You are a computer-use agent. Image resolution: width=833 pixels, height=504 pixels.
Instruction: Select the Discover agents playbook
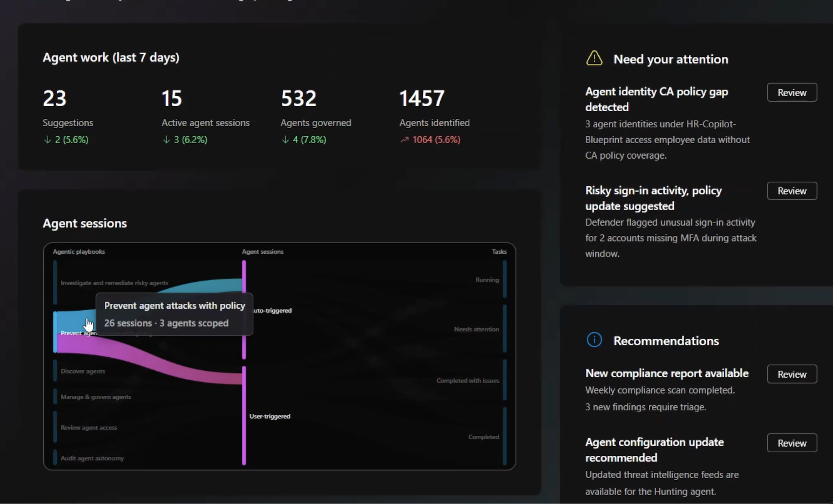[83, 371]
